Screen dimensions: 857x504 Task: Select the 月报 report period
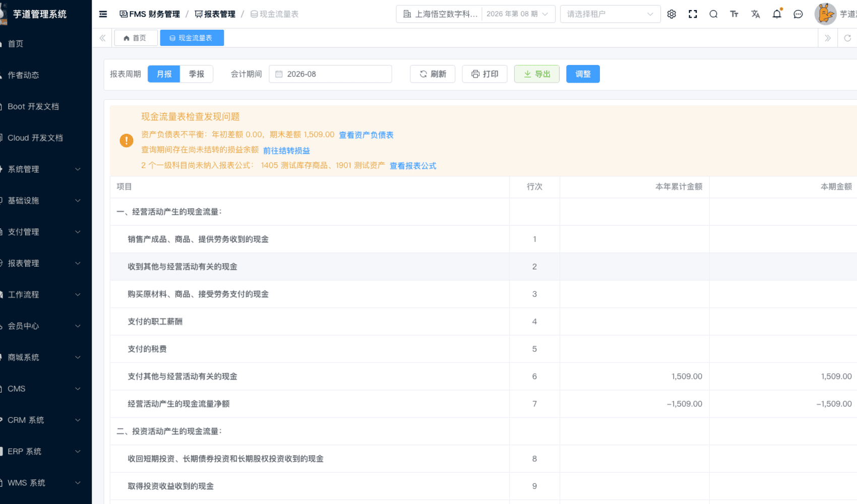point(164,74)
